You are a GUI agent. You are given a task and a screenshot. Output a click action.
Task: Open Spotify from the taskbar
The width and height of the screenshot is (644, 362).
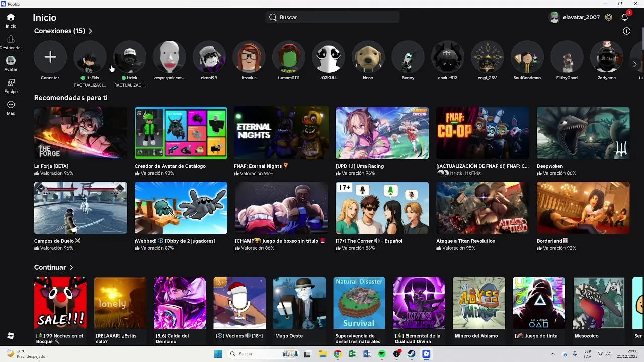382,354
